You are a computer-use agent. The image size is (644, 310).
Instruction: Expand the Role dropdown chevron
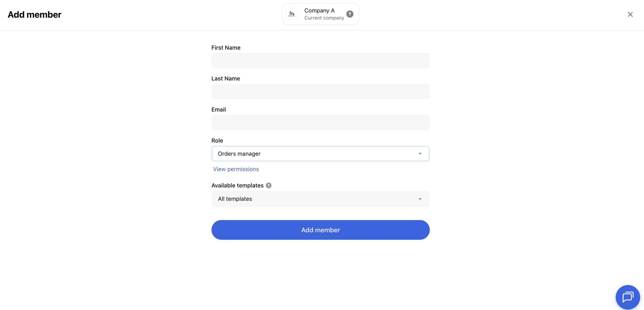pyautogui.click(x=420, y=154)
